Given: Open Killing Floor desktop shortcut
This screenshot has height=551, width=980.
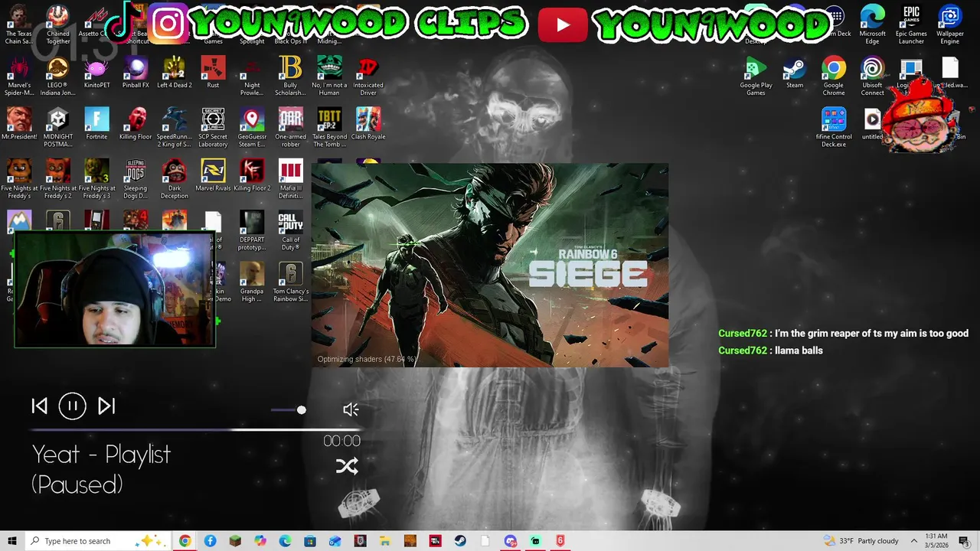Looking at the screenshot, I should click(136, 124).
